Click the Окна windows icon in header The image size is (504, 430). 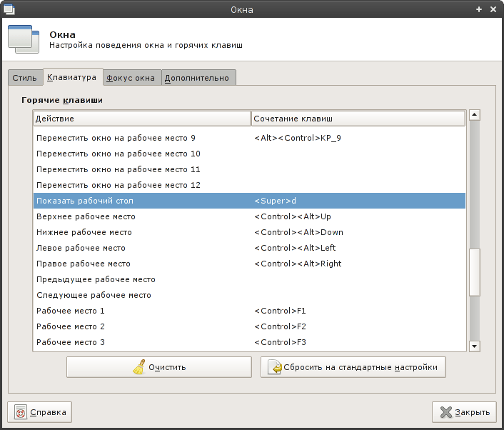(x=23, y=39)
